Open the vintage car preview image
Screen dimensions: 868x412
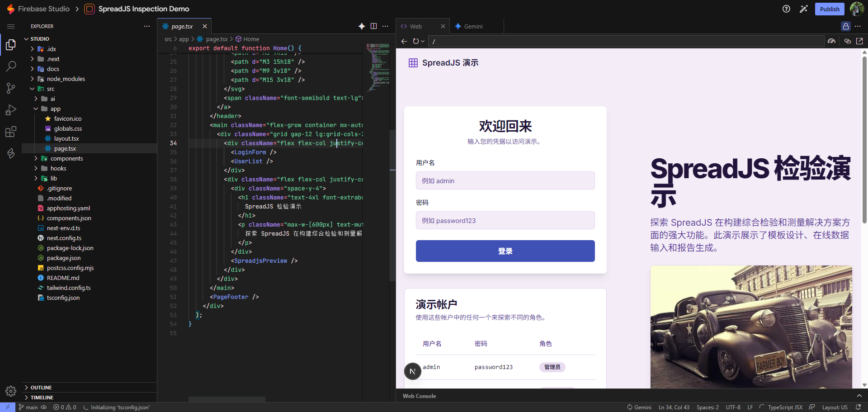[x=751, y=327]
